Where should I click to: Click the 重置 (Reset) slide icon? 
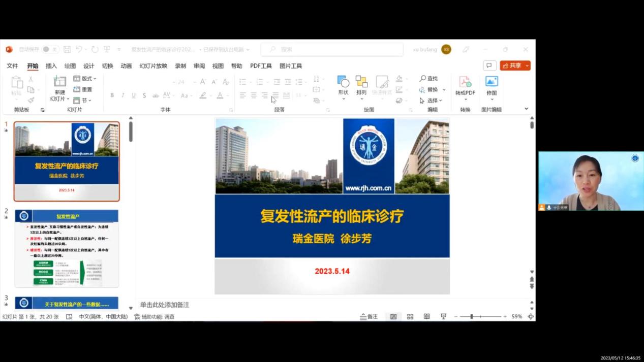pos(84,89)
